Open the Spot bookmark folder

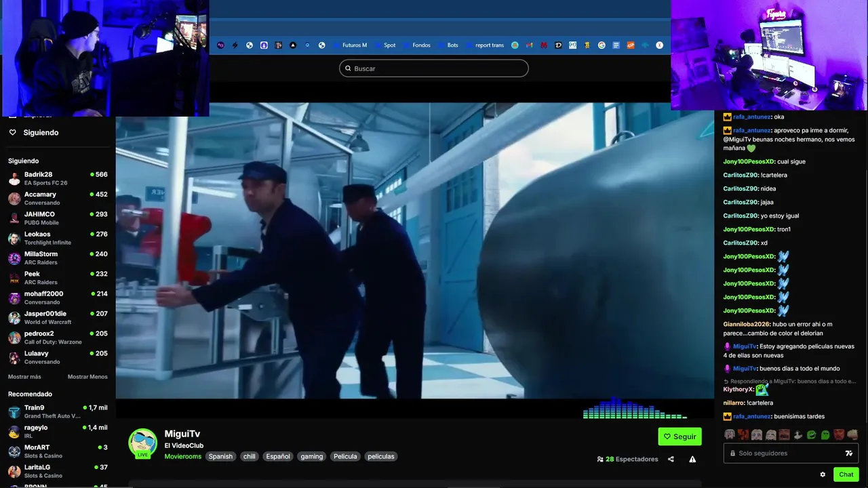coord(384,45)
